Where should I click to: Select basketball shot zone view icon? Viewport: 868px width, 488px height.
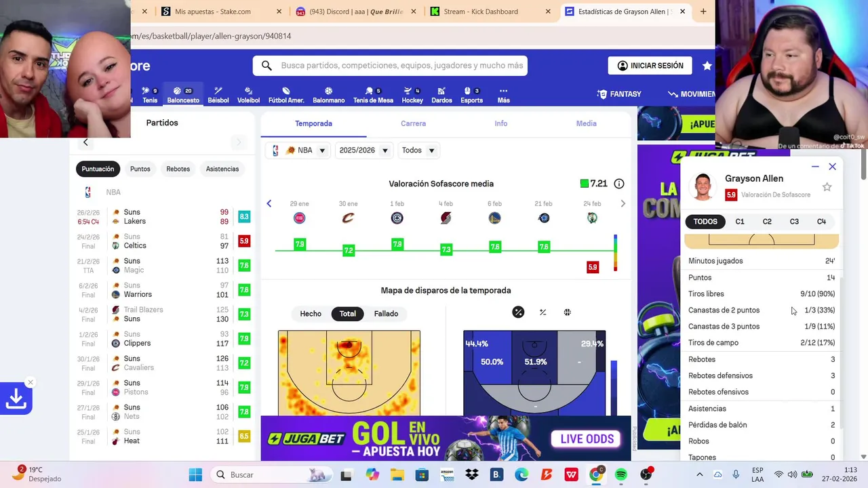tap(567, 312)
